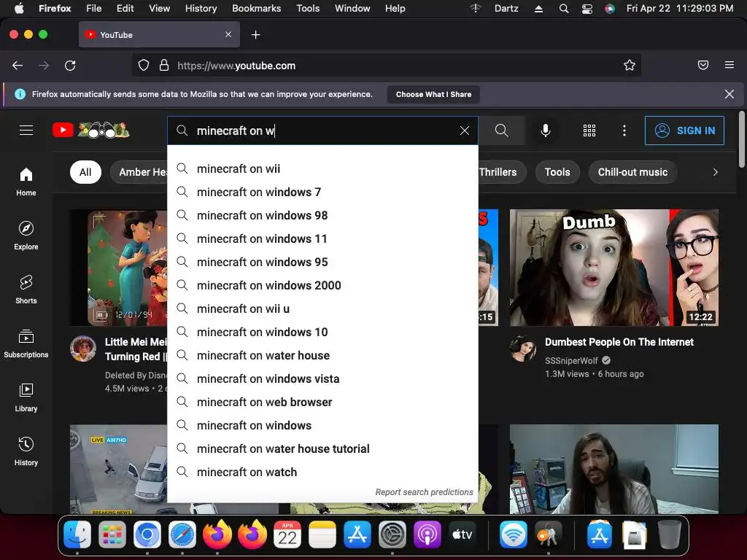This screenshot has width=747, height=560.
Task: Choose suggestion minecraft on wii
Action: coord(322,168)
